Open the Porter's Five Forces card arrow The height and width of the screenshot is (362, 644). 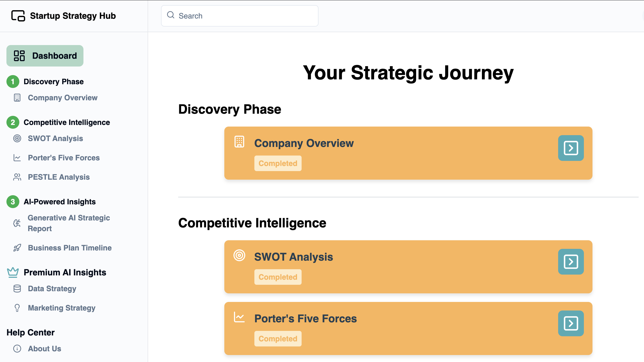(x=571, y=323)
